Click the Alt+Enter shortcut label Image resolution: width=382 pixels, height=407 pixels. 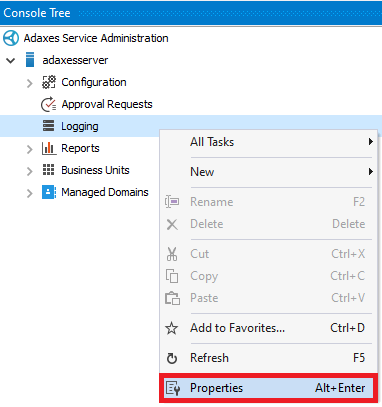coord(340,388)
